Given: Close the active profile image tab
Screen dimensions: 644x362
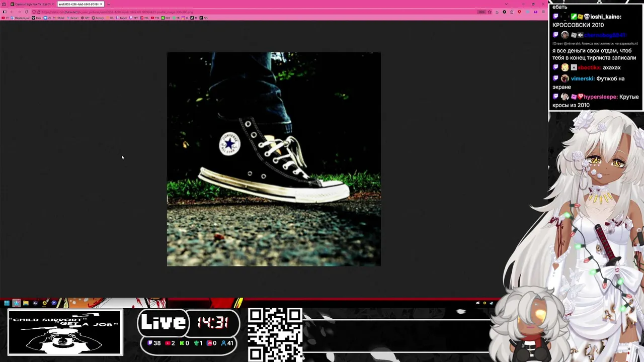Looking at the screenshot, I should coord(101,4).
